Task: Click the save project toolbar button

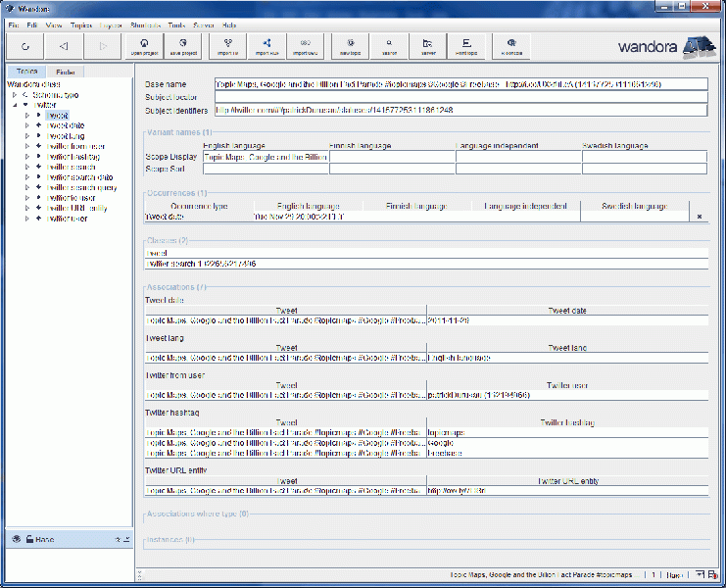Action: 183,46
